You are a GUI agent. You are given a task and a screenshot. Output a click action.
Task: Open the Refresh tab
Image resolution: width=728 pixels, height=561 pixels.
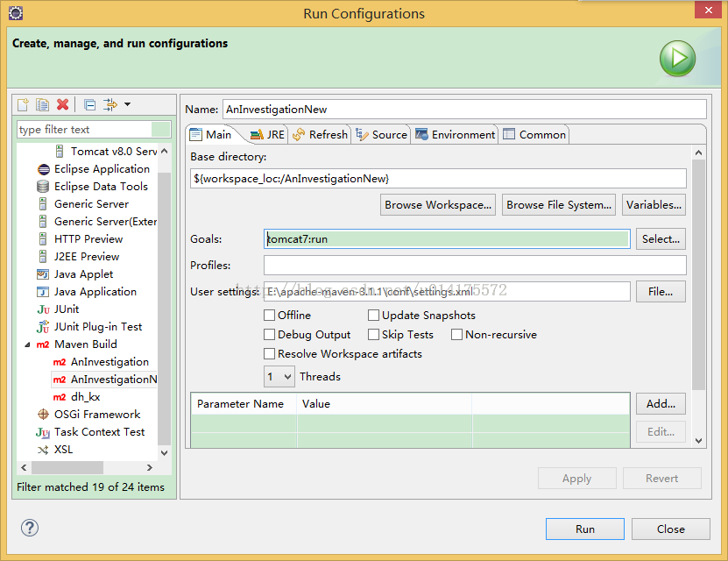point(320,135)
